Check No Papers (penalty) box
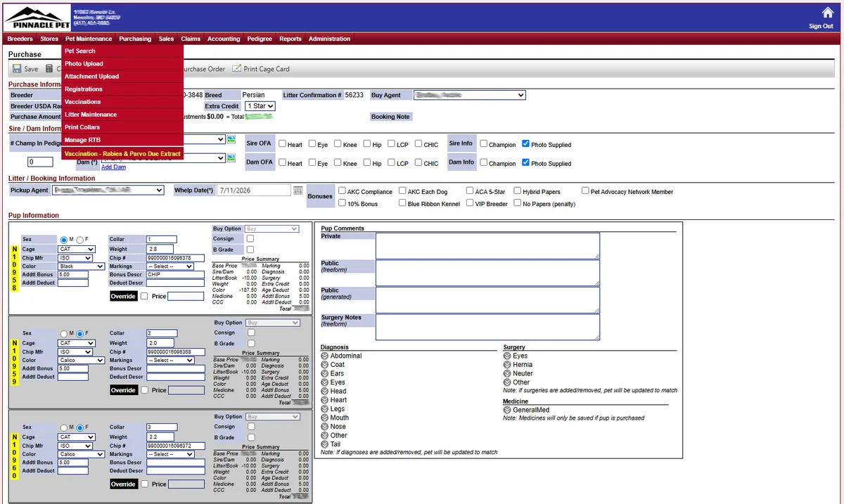 pyautogui.click(x=517, y=203)
